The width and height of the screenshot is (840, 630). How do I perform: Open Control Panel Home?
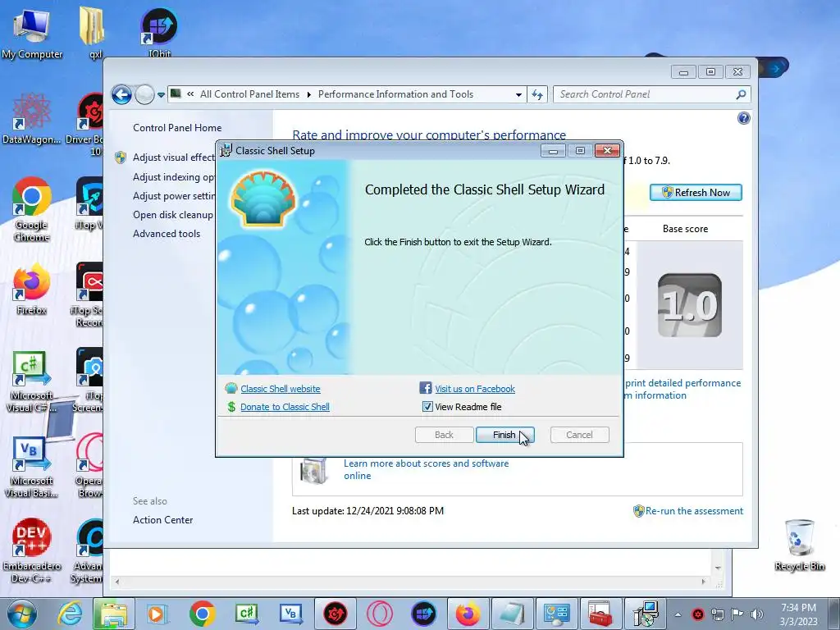(x=177, y=127)
